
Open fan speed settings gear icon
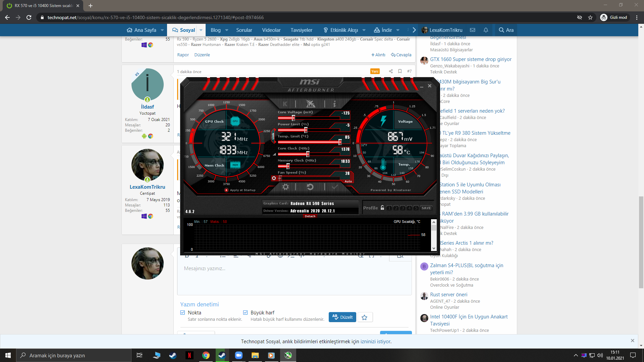coord(274,178)
